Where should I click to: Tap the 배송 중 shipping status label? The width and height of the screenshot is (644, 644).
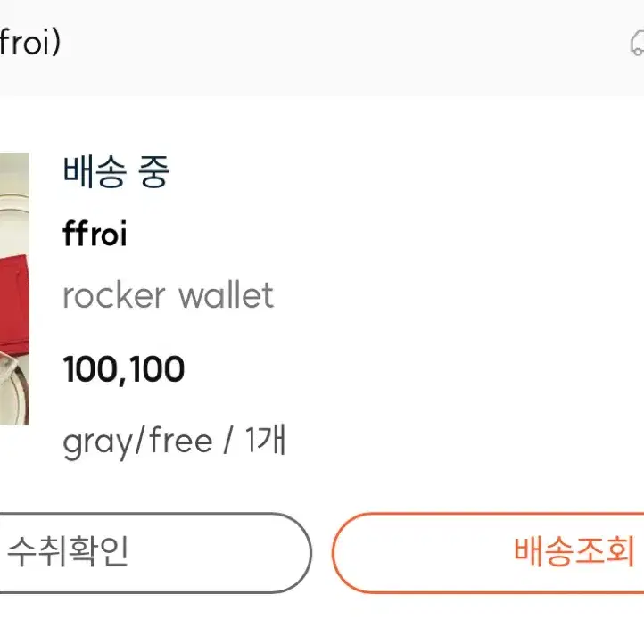116,172
